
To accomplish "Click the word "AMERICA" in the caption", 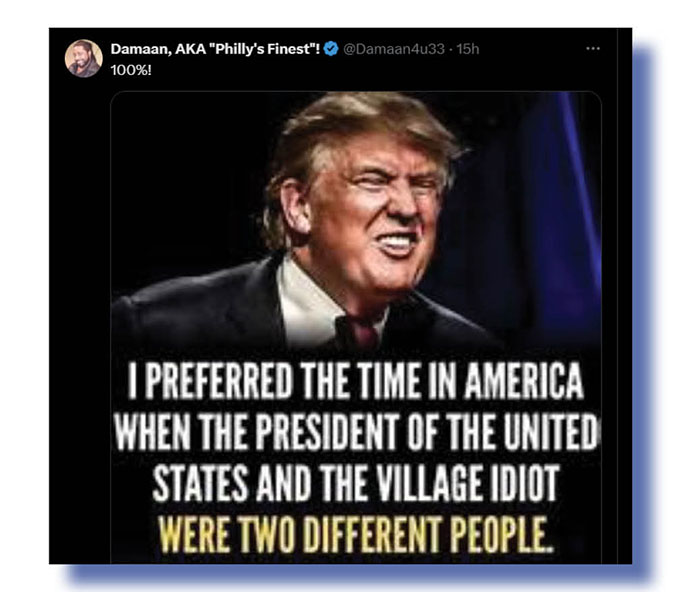I will (524, 381).
